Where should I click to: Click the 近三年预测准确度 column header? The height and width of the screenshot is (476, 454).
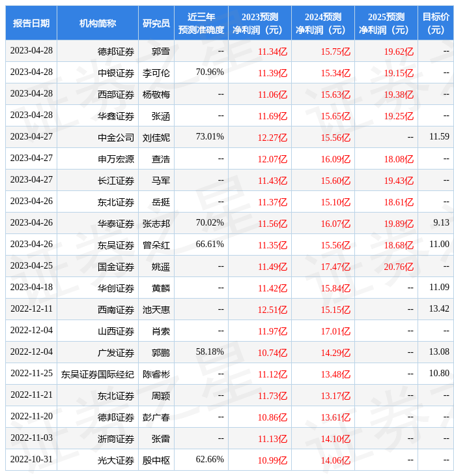pyautogui.click(x=201, y=23)
